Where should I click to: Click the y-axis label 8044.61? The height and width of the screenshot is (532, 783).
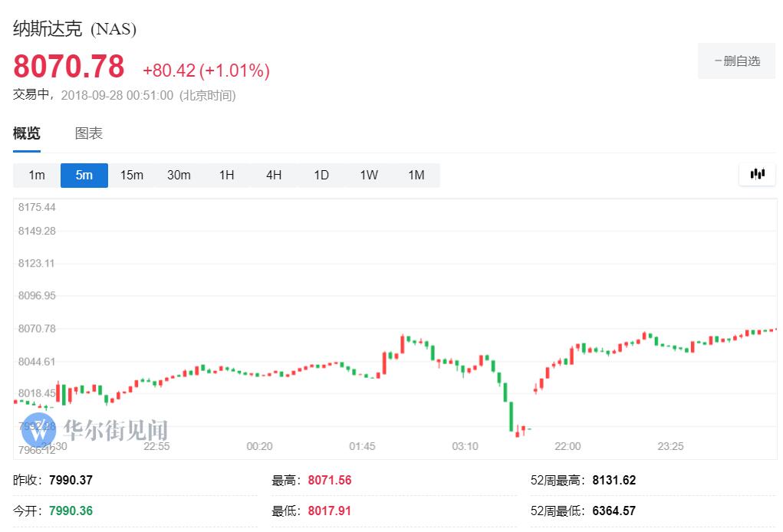37,361
